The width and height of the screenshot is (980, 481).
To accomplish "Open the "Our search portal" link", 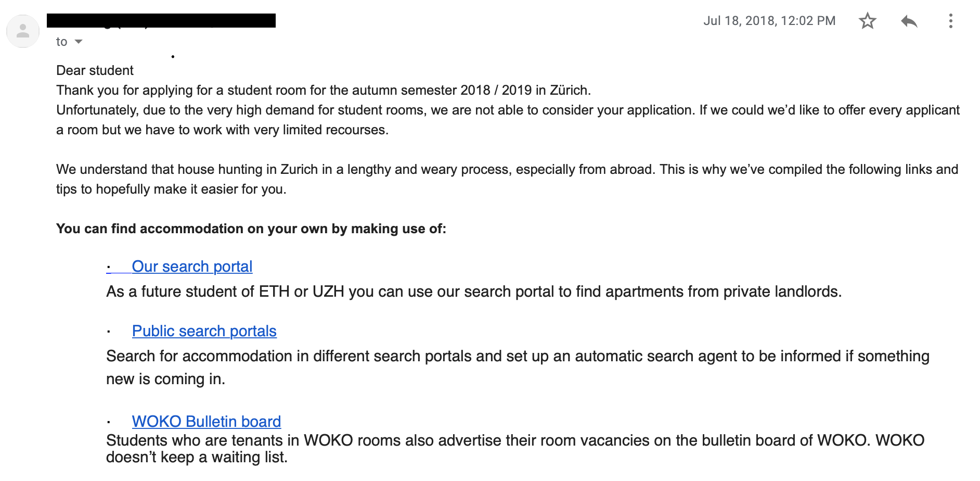I will point(192,267).
